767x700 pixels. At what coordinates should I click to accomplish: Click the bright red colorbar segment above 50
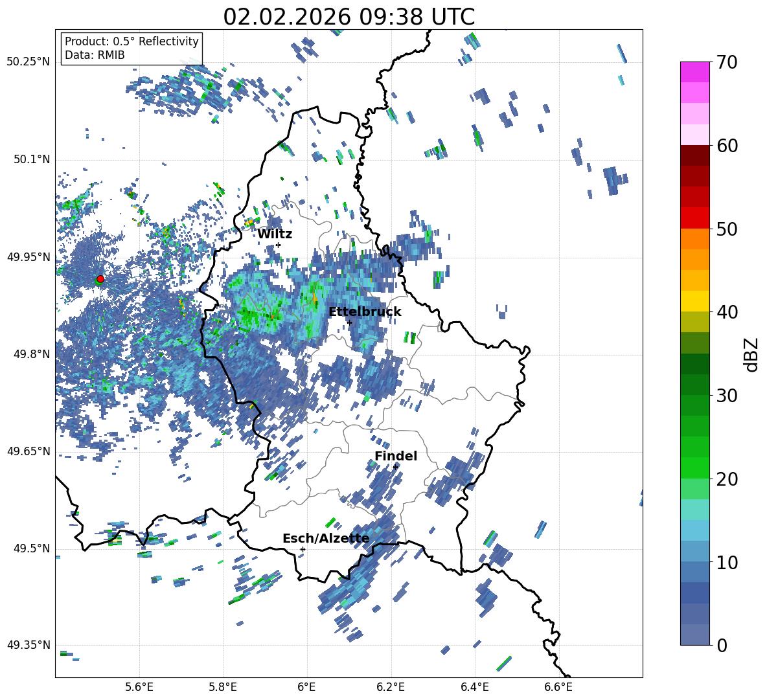click(x=694, y=218)
